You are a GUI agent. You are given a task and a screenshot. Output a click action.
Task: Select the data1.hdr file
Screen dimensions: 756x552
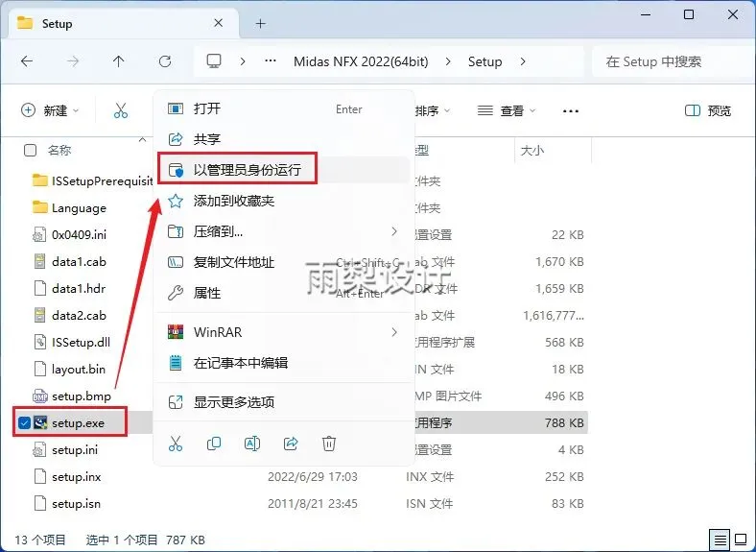click(79, 288)
